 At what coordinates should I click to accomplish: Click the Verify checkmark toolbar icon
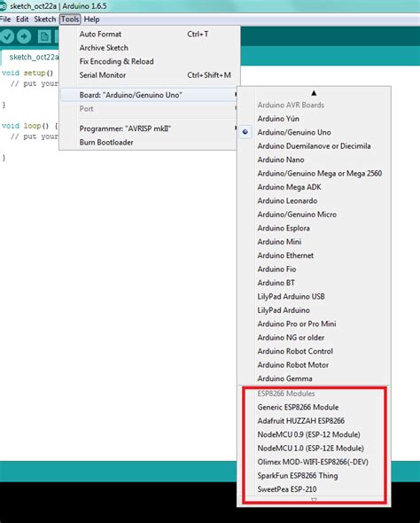pos(7,36)
